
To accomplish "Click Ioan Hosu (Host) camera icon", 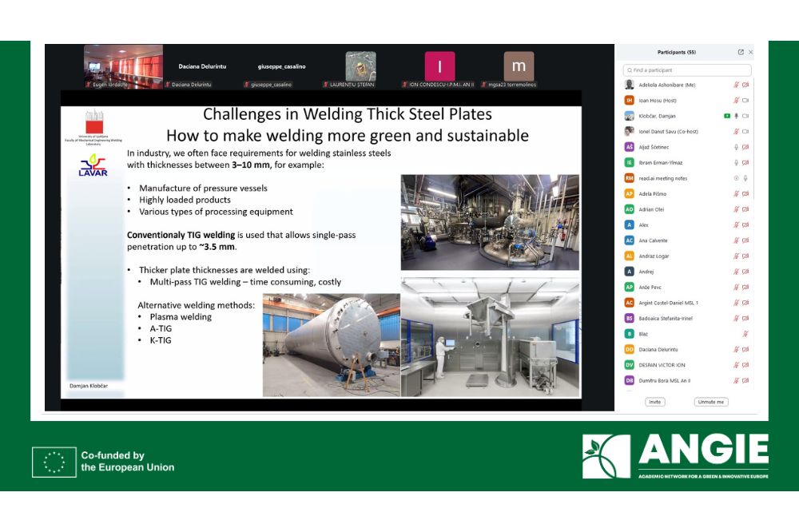I will pos(745,101).
